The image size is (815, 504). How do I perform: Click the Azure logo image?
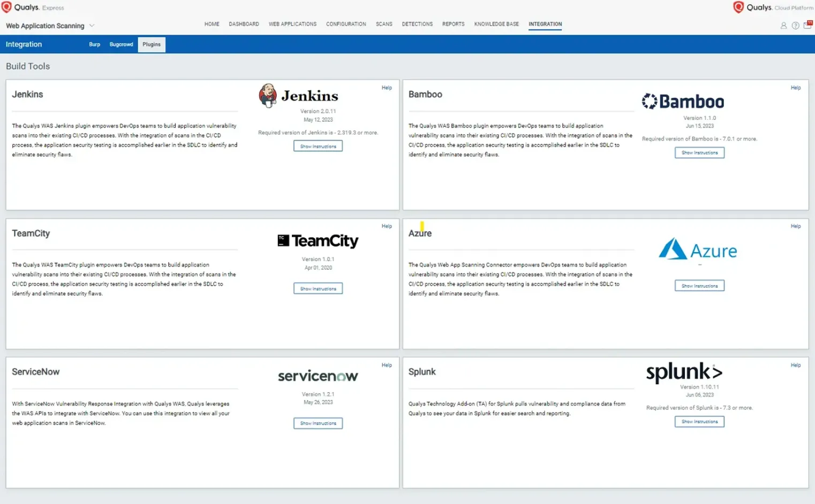pos(698,249)
